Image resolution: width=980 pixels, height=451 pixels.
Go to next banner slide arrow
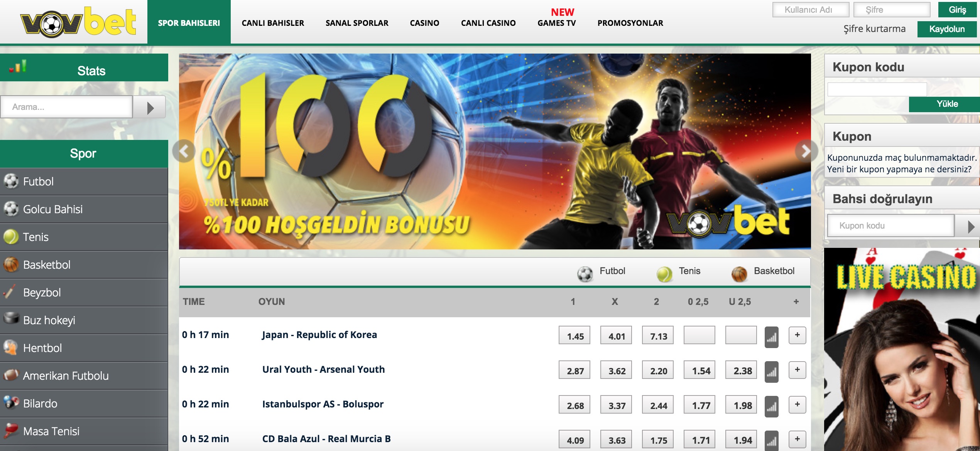[806, 151]
